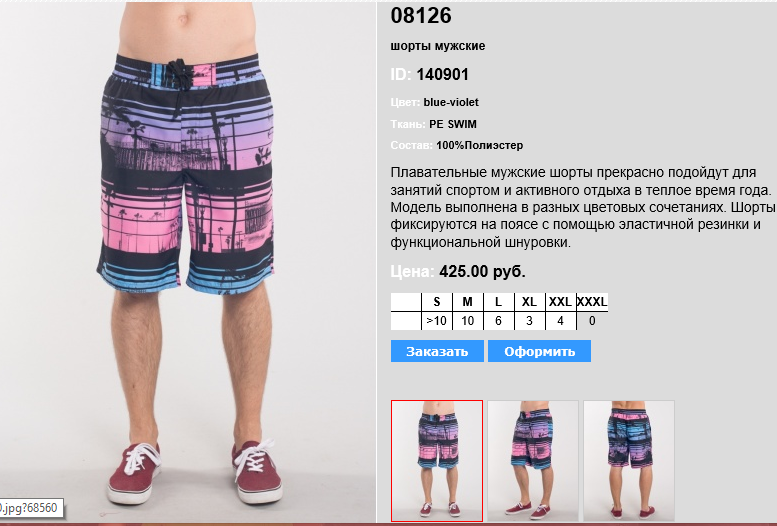Viewport: 777px width, 526px height.
Task: Click the ID number 140901
Action: (442, 74)
